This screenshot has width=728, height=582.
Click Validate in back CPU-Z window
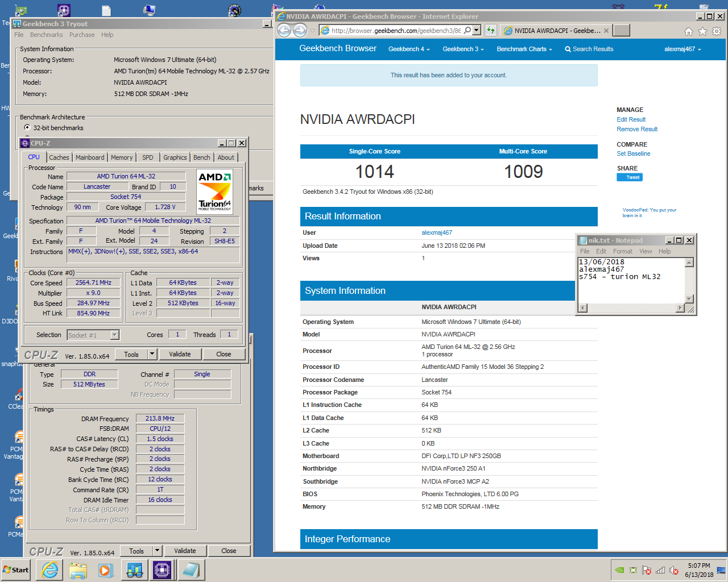pos(185,551)
